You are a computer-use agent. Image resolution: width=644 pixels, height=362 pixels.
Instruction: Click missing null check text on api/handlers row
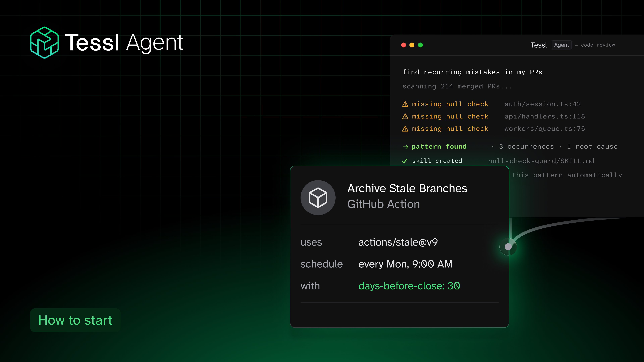click(450, 116)
